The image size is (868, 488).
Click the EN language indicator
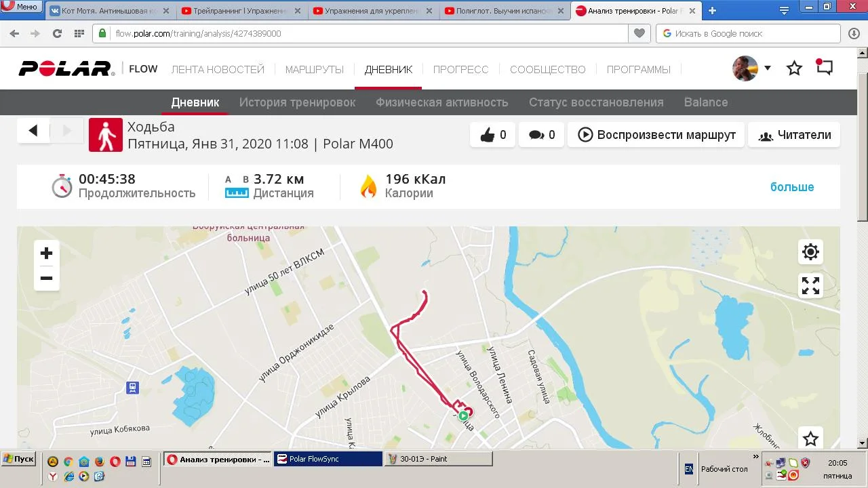689,469
